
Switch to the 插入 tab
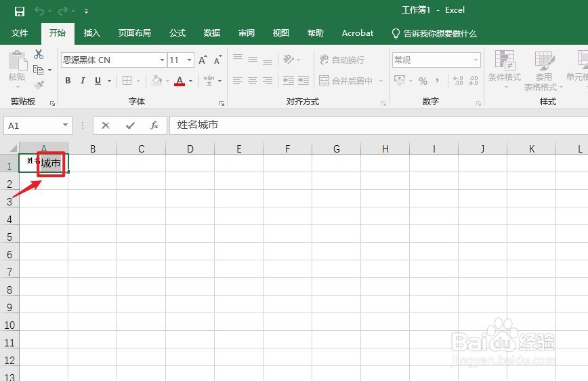[92, 33]
